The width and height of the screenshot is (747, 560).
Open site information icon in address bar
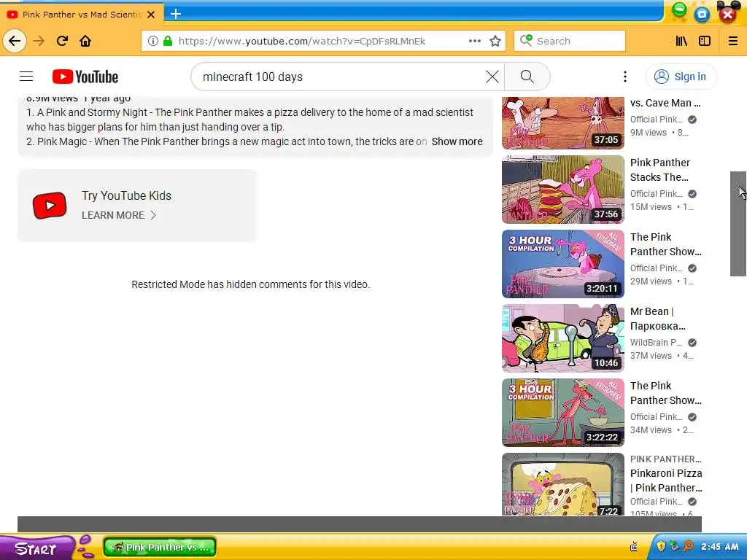pos(153,41)
